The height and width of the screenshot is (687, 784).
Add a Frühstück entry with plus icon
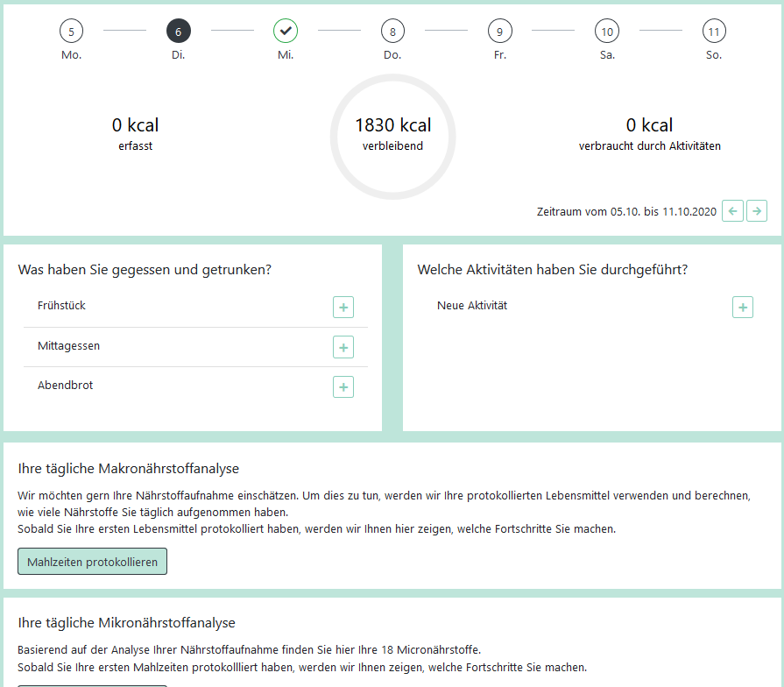click(343, 307)
